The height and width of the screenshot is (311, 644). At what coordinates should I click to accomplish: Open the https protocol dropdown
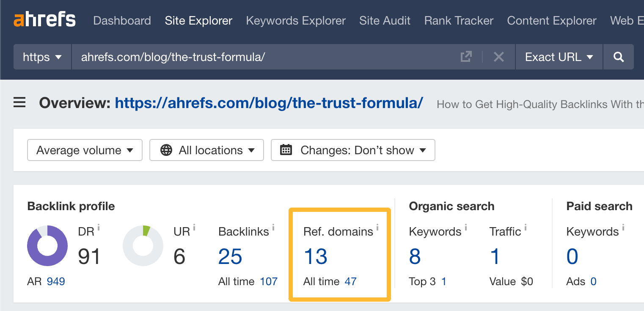[x=42, y=57]
